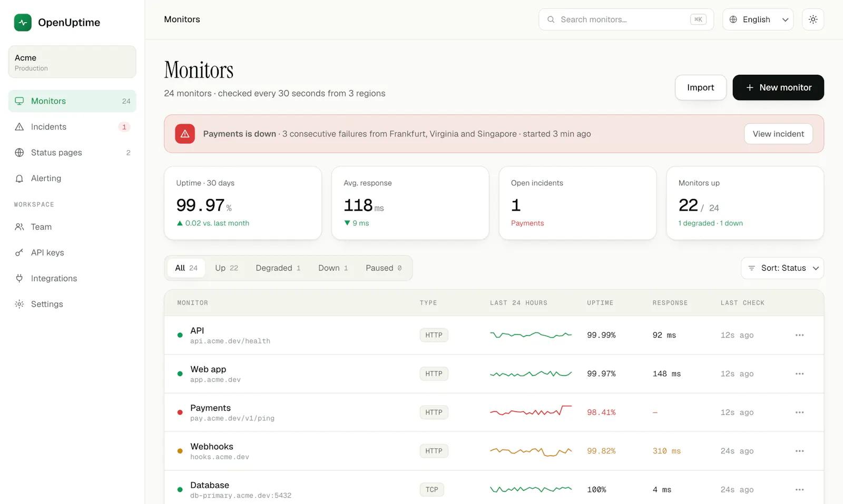Open the Incidents warning-triangle sidebar icon
Image resolution: width=843 pixels, height=504 pixels.
(19, 127)
